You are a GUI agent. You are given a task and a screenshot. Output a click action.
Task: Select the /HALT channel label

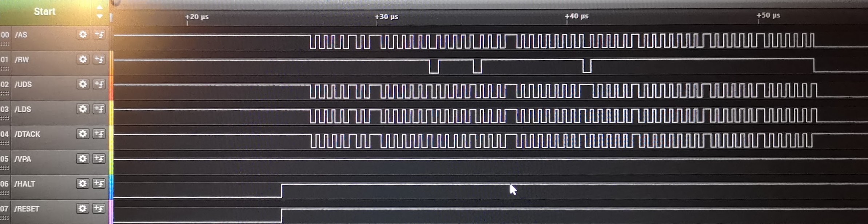(x=25, y=184)
